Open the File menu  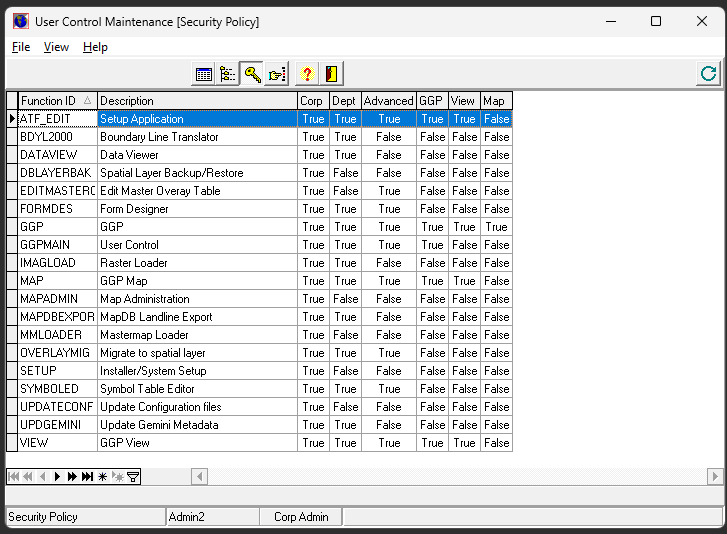(21, 47)
